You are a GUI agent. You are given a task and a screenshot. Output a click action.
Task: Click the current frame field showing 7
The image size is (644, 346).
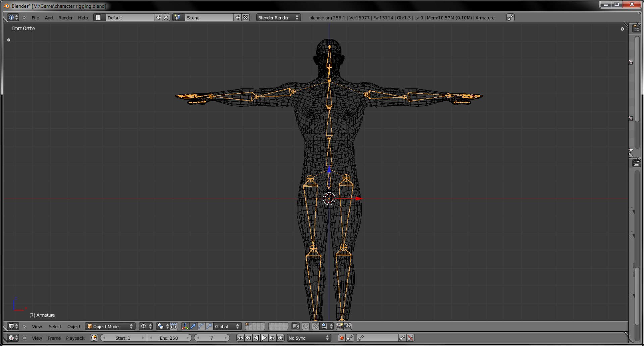tap(212, 338)
